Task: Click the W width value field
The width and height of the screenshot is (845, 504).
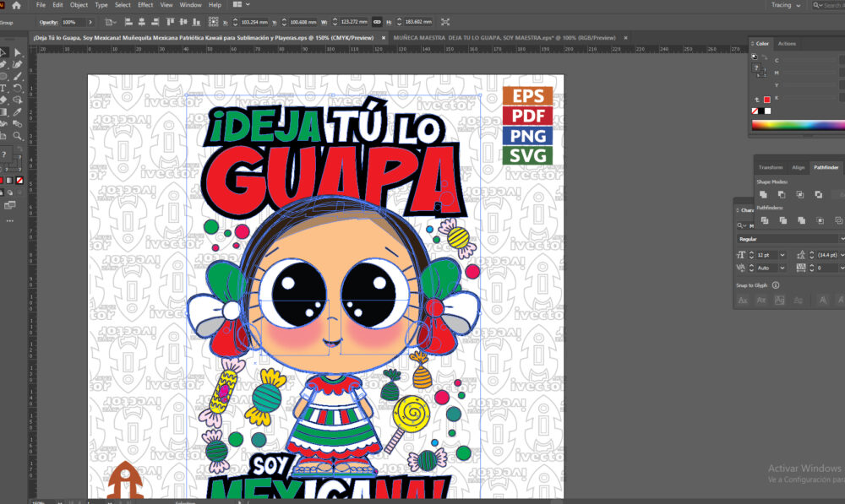Action: coord(353,22)
